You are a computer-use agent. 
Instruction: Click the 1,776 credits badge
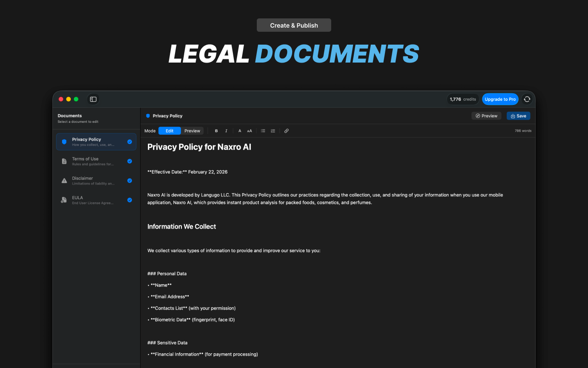[x=463, y=99]
